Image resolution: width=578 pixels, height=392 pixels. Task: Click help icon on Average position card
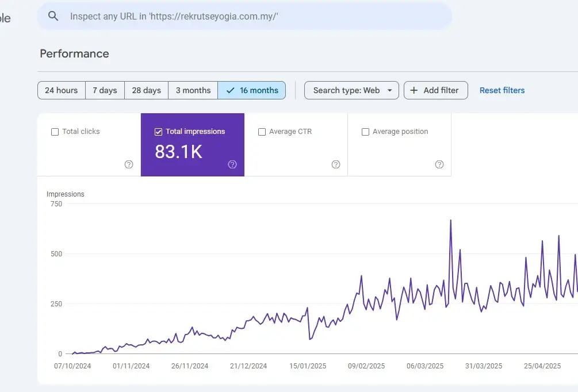[x=439, y=164]
